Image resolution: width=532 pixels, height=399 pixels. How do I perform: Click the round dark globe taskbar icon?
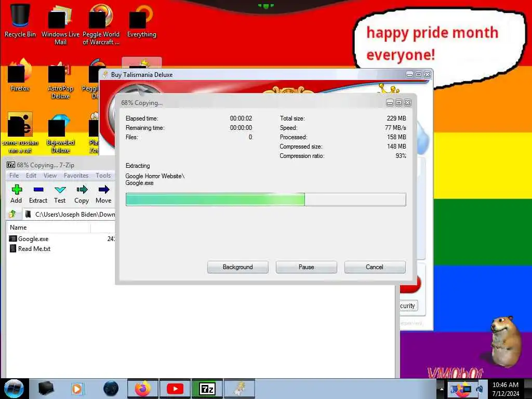(x=111, y=389)
